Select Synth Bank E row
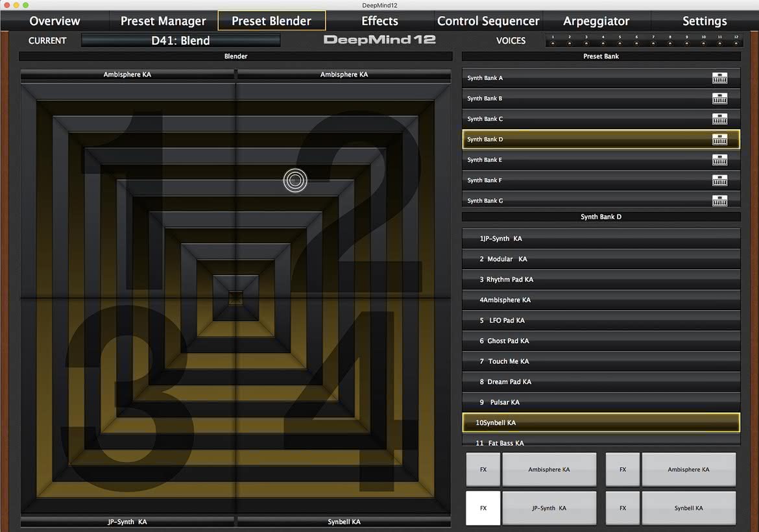This screenshot has width=759, height=532. (601, 160)
